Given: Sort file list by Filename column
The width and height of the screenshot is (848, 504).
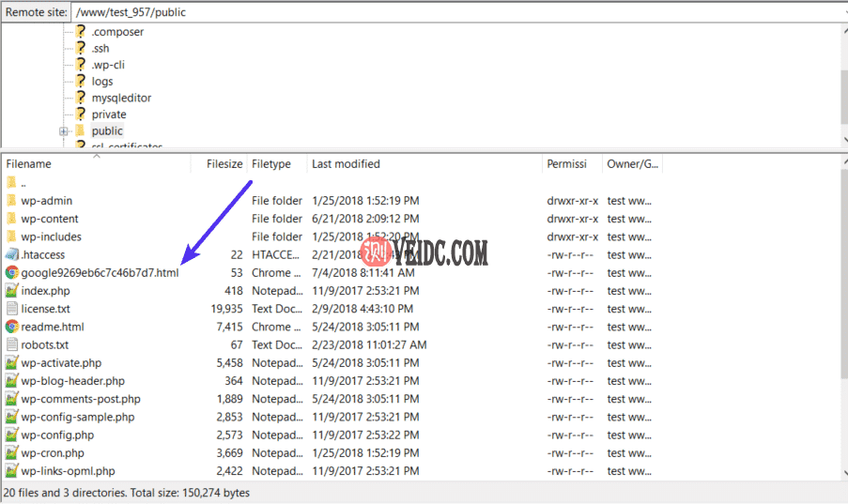Looking at the screenshot, I should point(96,164).
